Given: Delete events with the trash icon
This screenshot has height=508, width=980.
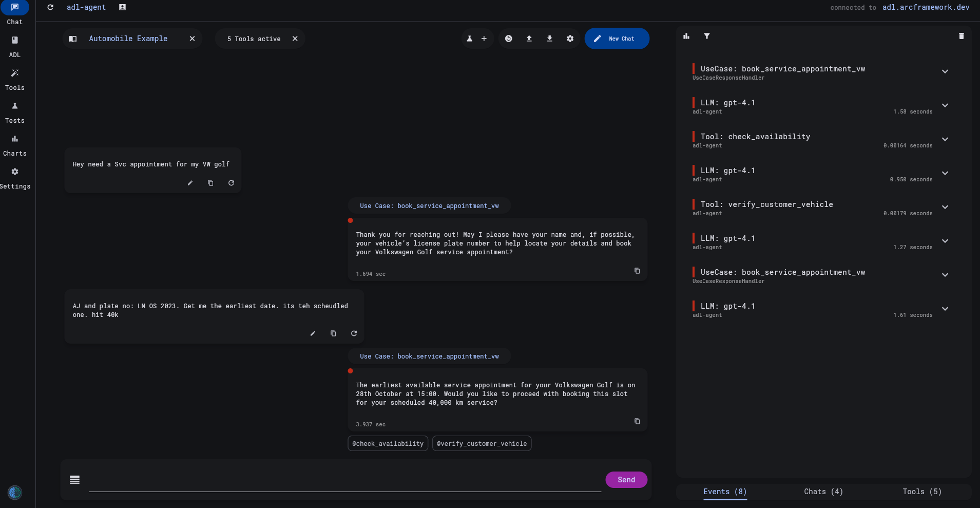Looking at the screenshot, I should (x=961, y=36).
